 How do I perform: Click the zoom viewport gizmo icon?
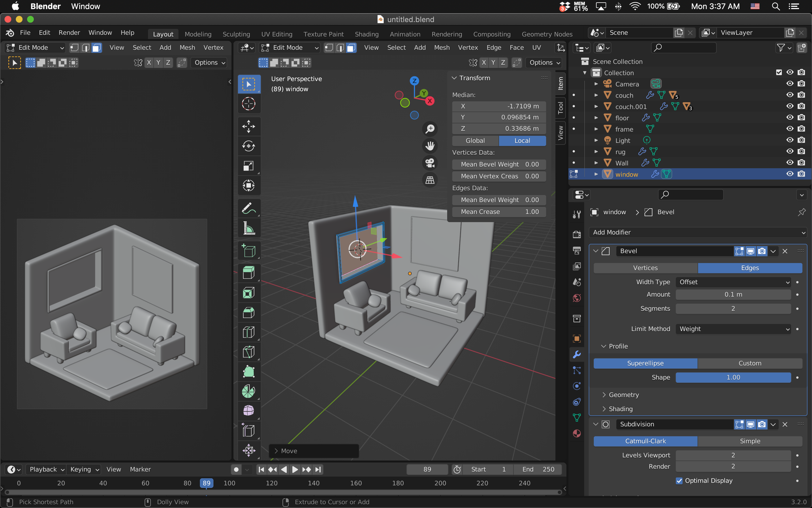430,129
